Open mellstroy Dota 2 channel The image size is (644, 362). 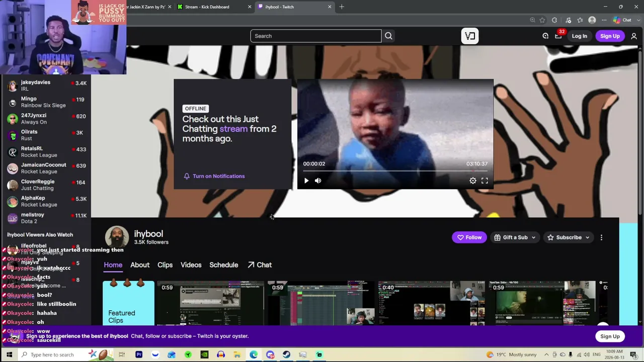(46, 218)
